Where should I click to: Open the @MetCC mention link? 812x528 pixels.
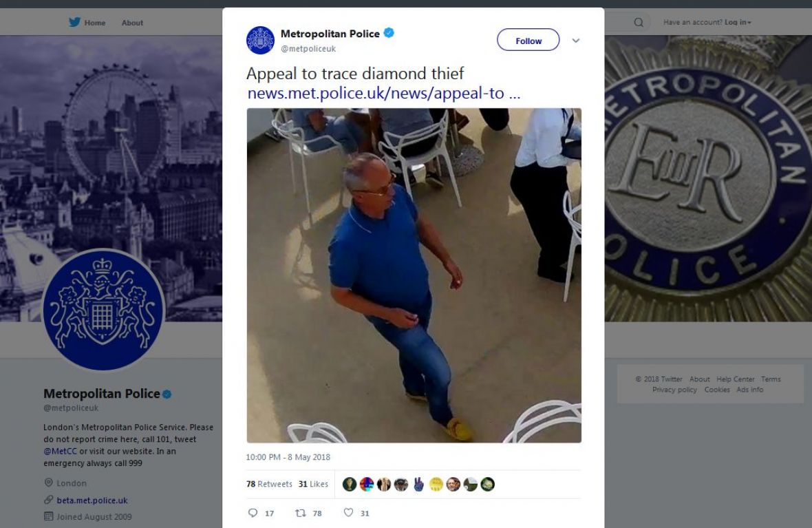[x=60, y=451]
